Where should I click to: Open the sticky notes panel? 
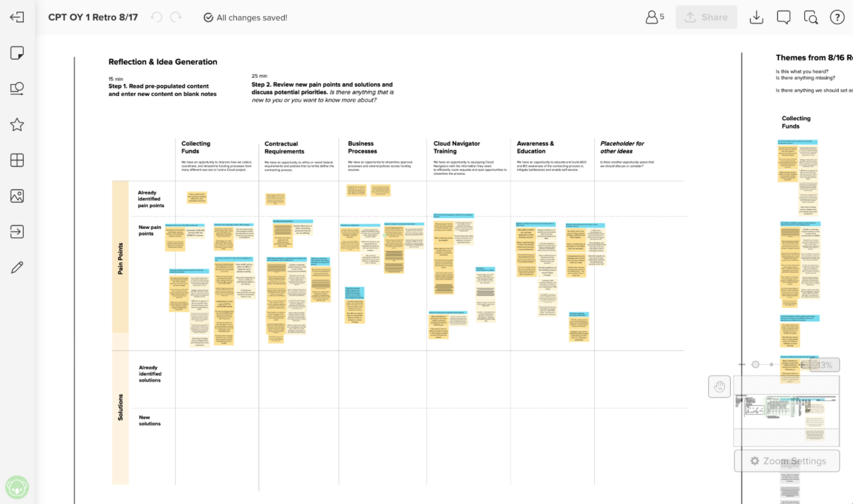coord(17,53)
